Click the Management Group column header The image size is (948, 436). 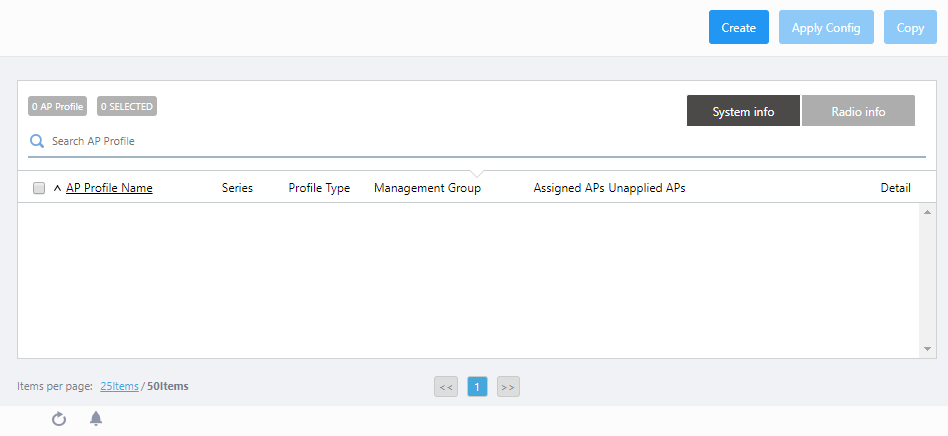tap(427, 188)
